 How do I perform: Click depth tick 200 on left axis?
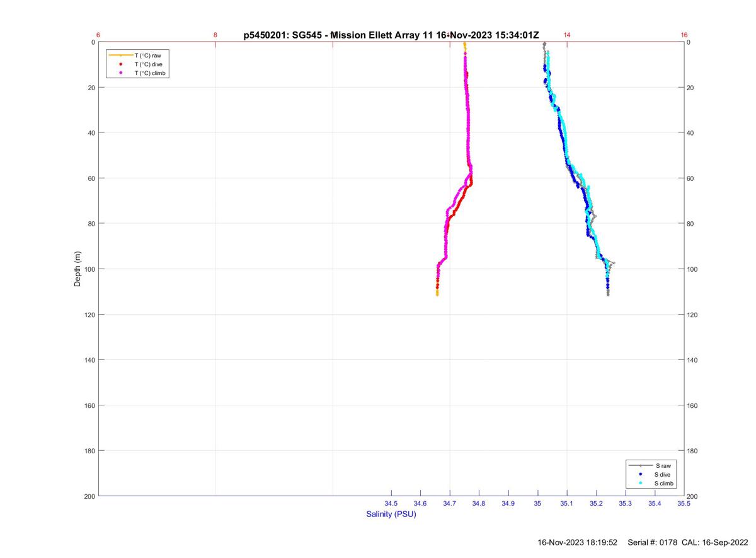pos(89,496)
